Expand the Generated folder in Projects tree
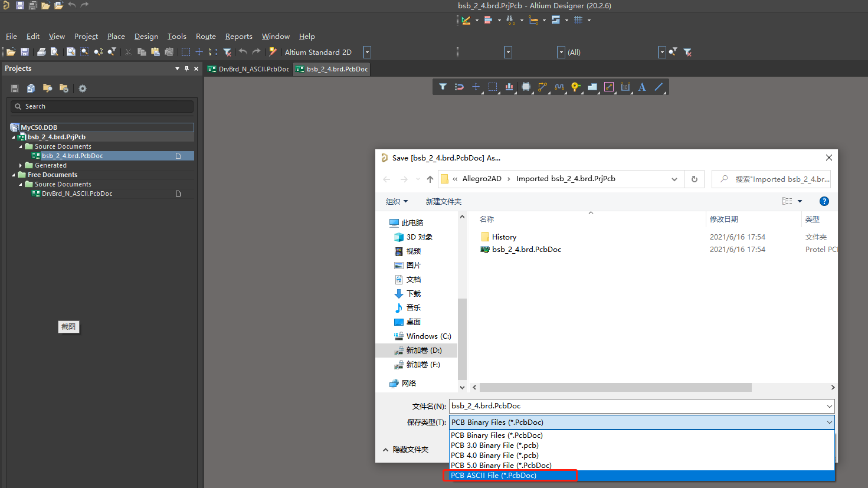Screen dimensions: 868x488 coord(21,165)
